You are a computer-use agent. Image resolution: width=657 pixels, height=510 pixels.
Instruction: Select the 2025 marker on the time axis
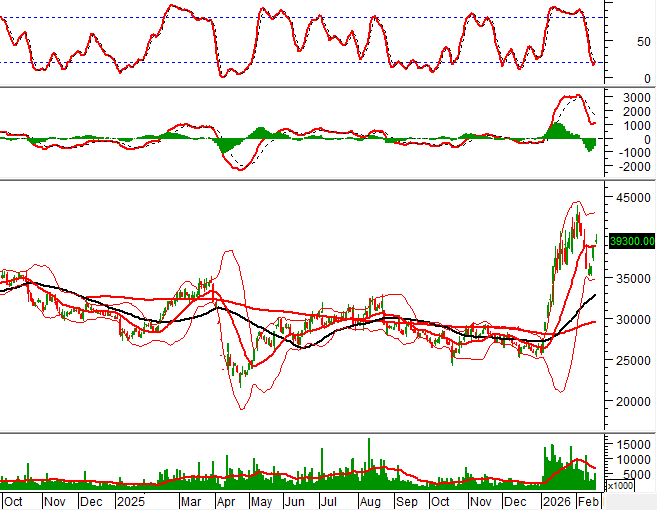pyautogui.click(x=132, y=500)
